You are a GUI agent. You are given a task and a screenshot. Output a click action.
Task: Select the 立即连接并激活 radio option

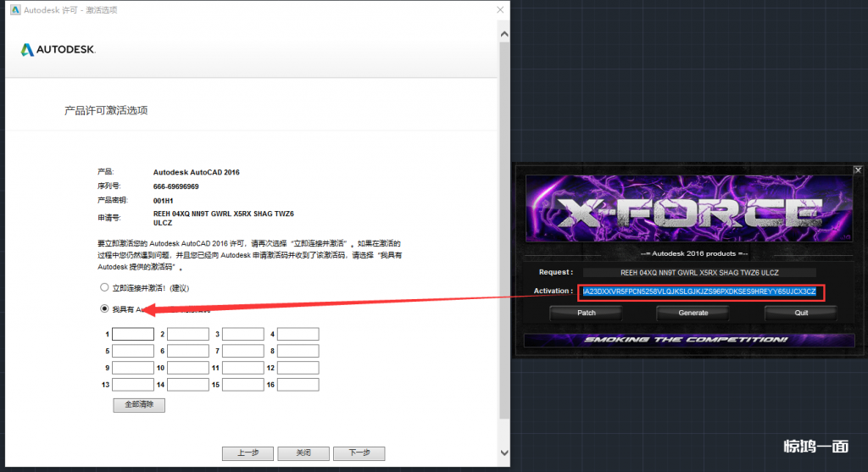pos(105,287)
